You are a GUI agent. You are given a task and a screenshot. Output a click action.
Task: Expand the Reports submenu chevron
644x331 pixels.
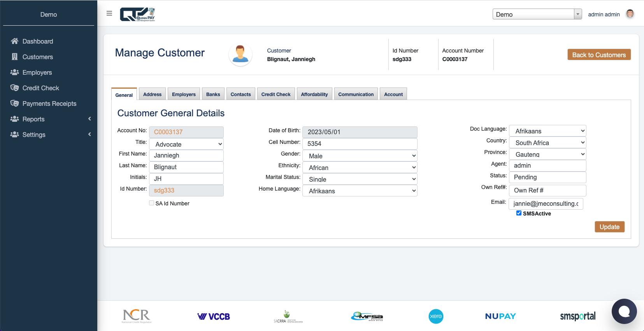click(x=89, y=119)
